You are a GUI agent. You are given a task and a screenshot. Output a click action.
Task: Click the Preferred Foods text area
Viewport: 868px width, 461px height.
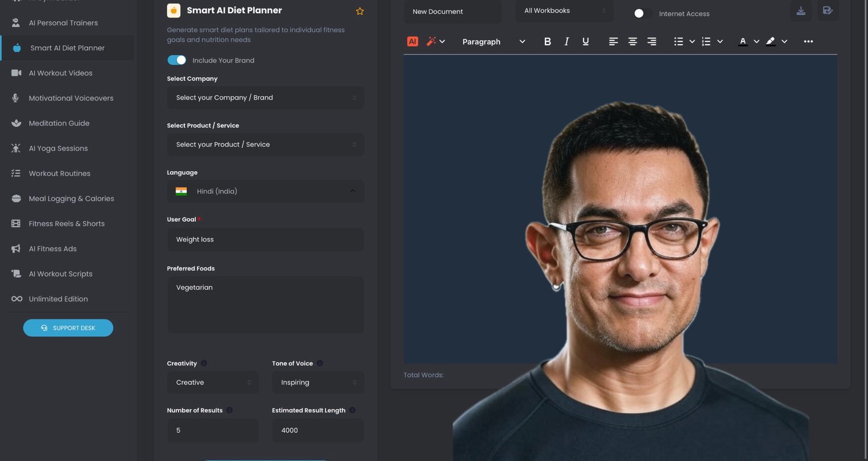(x=265, y=305)
